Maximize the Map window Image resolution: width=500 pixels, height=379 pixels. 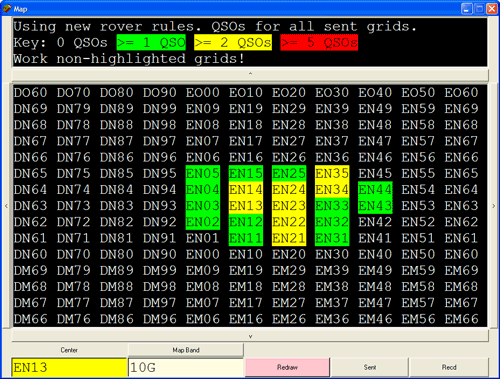(x=479, y=9)
